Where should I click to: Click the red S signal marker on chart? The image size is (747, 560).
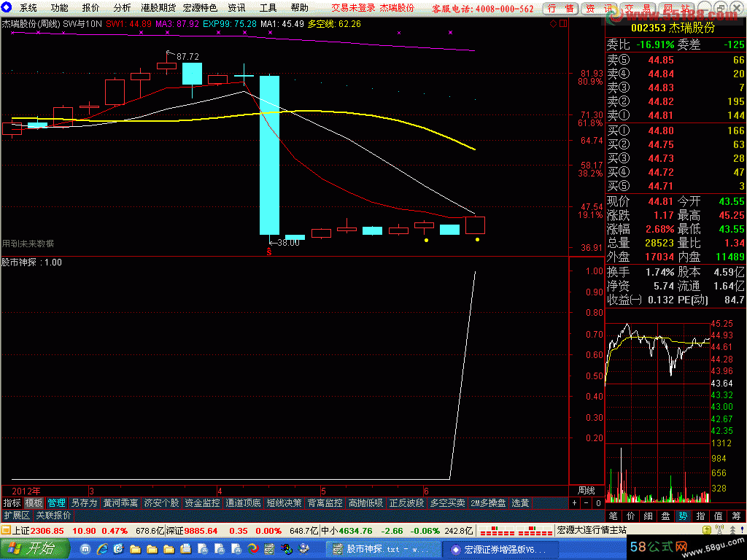click(268, 252)
